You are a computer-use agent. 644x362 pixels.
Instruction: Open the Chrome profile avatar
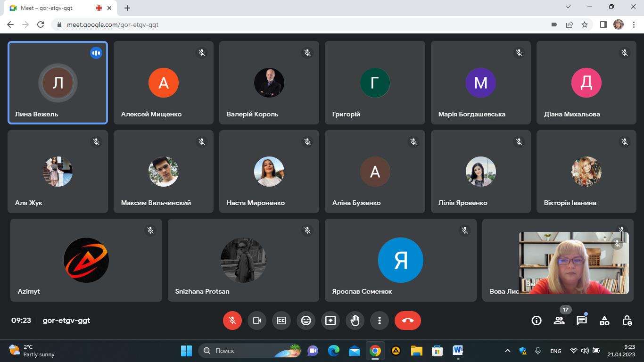point(619,25)
